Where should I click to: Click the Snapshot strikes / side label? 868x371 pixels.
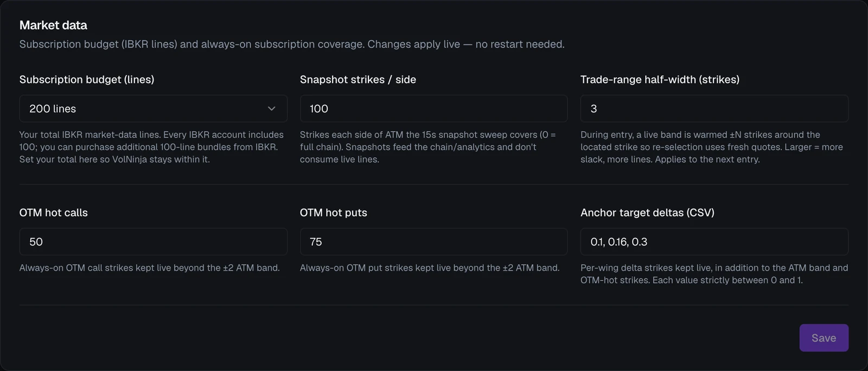358,80
